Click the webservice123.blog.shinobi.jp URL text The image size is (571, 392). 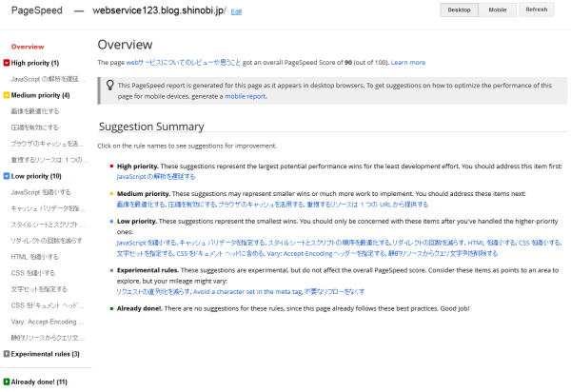pos(159,10)
